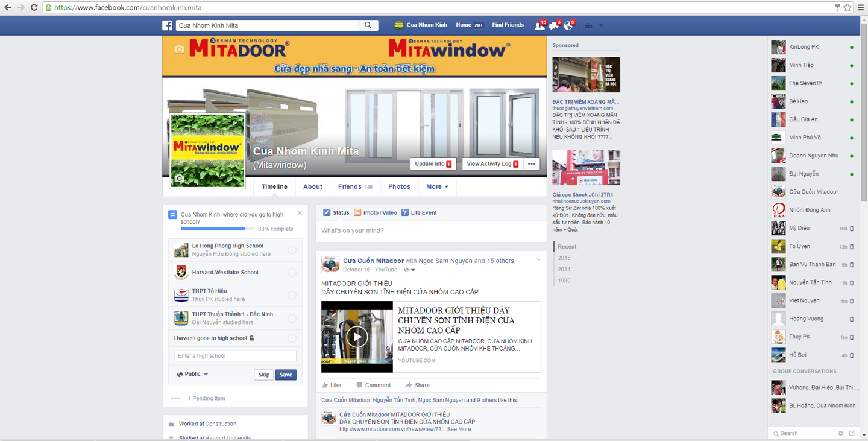Click the See More link in comment
Viewport: 868px width, 441px height.
459,430
